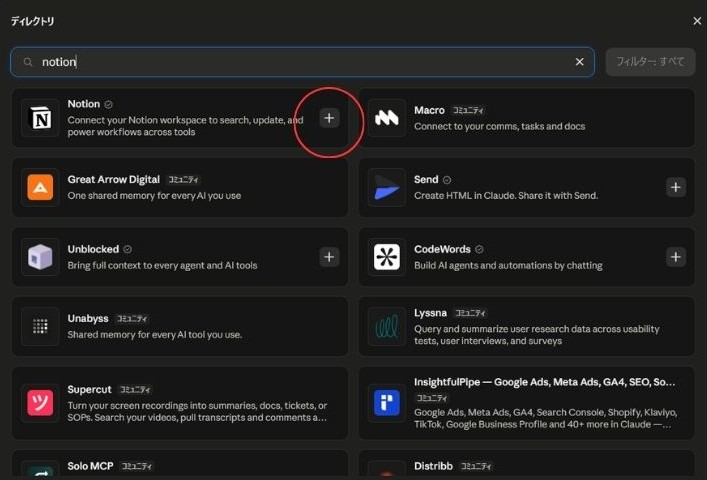Screen dimensions: 707x480
Task: Click the ディレクトリ dialog heading
Action: 32,21
